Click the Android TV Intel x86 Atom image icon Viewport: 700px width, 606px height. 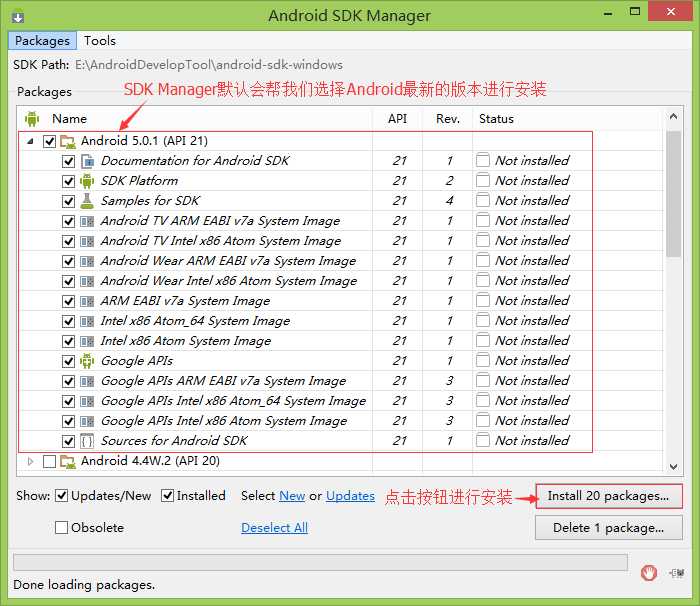tap(88, 241)
